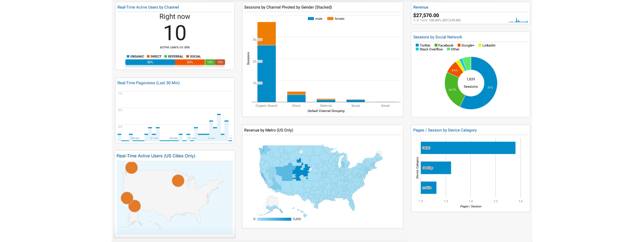Image resolution: width=644 pixels, height=242 pixels.
Task: Select the 30% direct segment of channel bar
Action: [190, 62]
